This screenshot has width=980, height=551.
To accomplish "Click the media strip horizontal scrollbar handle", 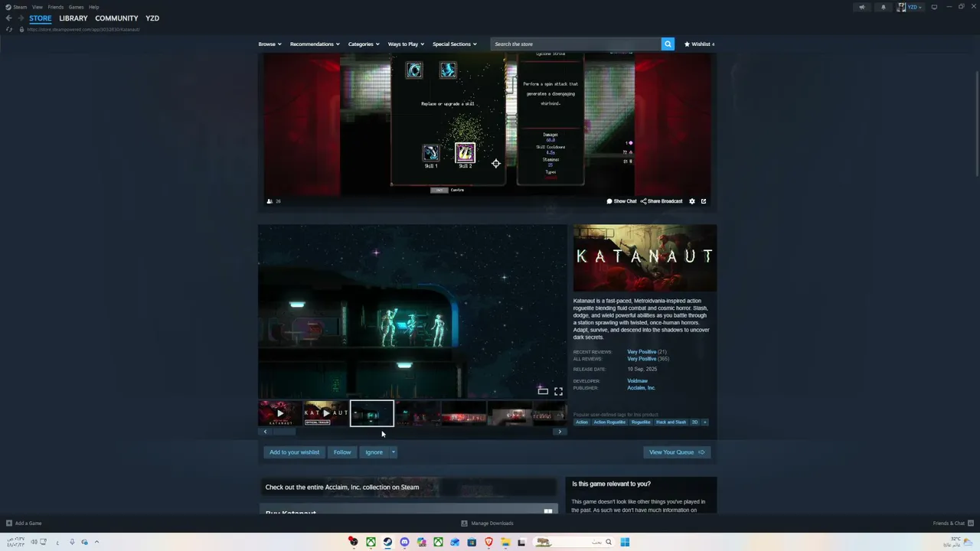I will (284, 432).
